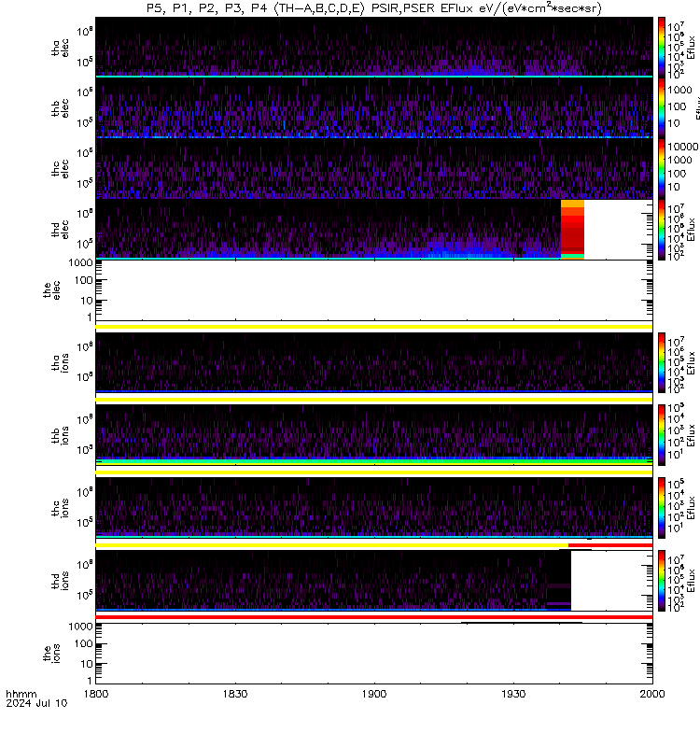Viewport: 700px width, 747px height.
Task: Select the 'thb ions' panel label
Action: [60, 435]
